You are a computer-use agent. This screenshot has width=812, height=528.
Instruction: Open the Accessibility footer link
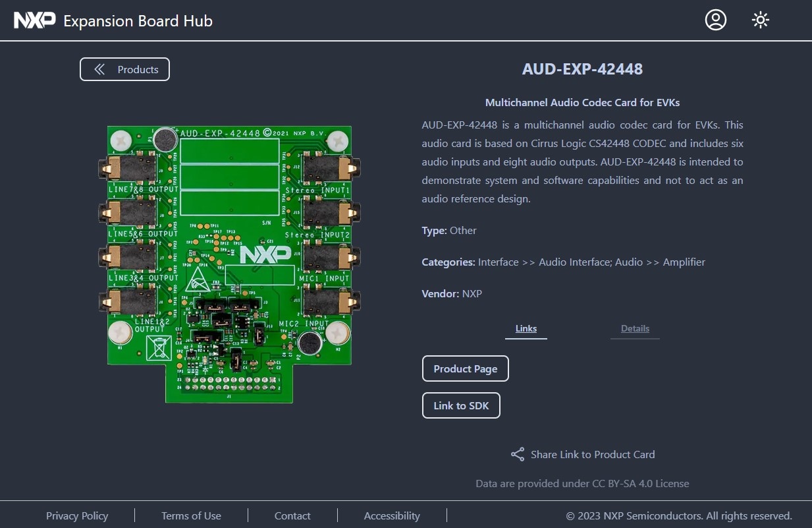tap(392, 515)
